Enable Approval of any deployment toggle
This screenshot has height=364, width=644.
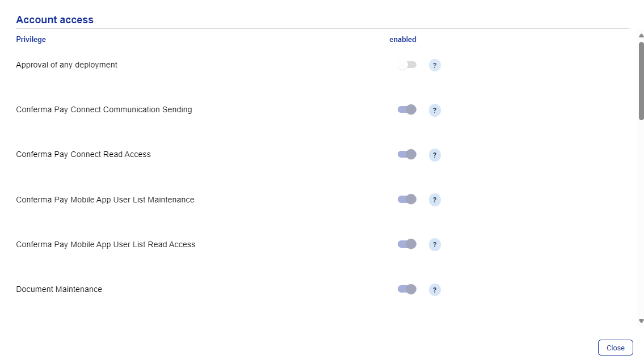click(x=407, y=65)
